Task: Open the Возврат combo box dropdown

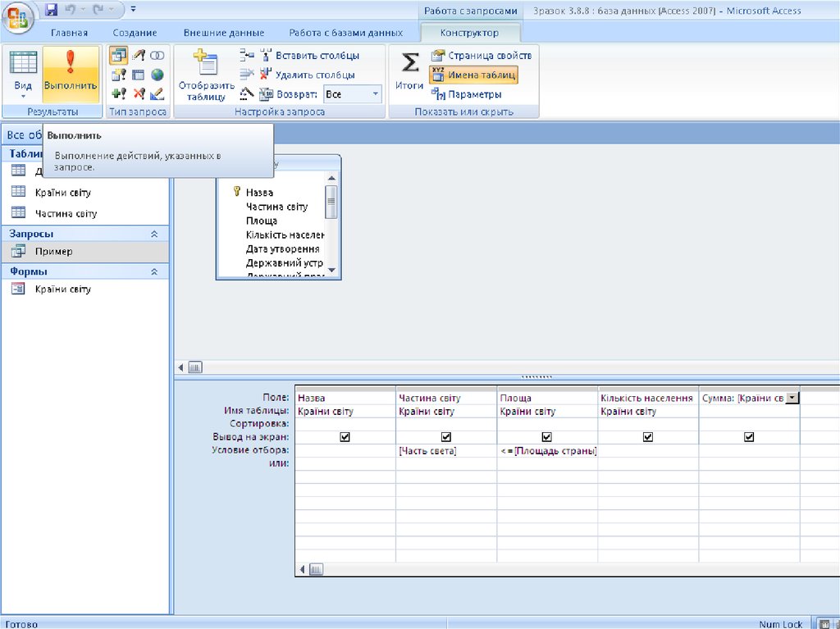Action: coord(376,94)
